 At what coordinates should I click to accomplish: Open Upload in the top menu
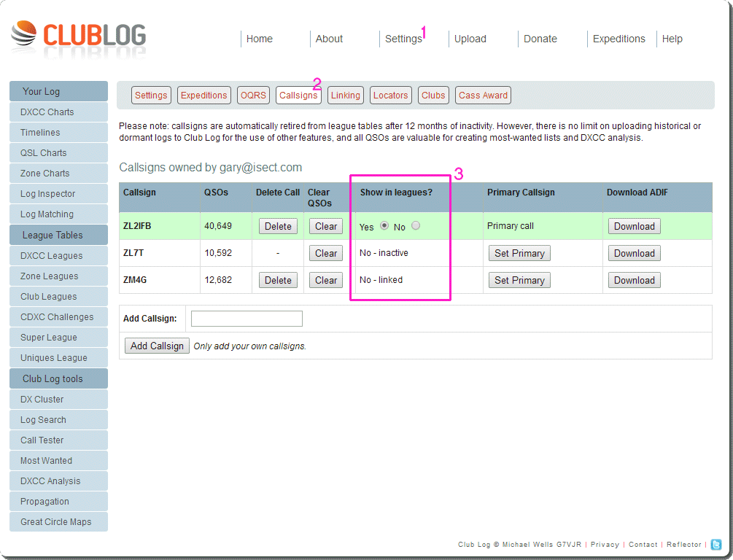pyautogui.click(x=470, y=39)
